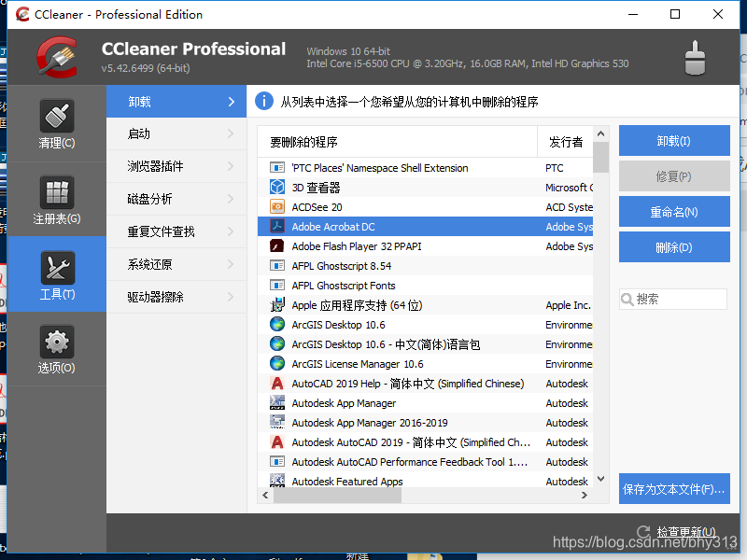Click the chevron on the 卸载 row
This screenshot has height=560, width=747.
(231, 102)
